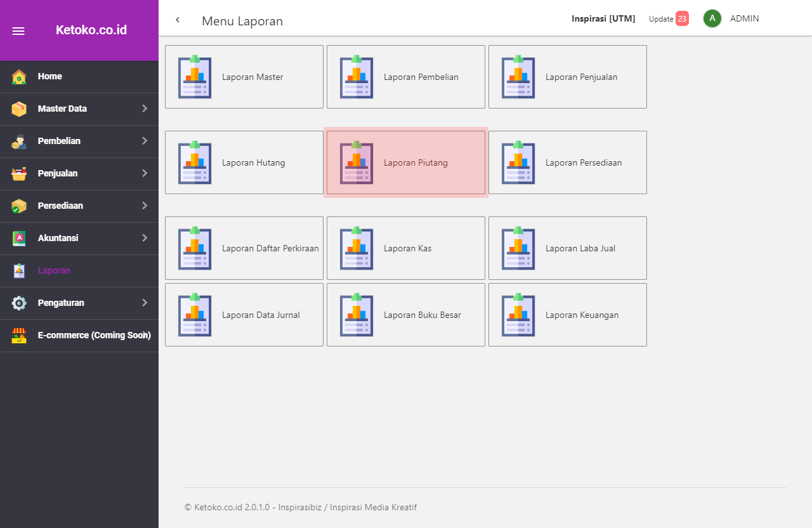
Task: Click the green admin avatar icon
Action: (x=712, y=18)
